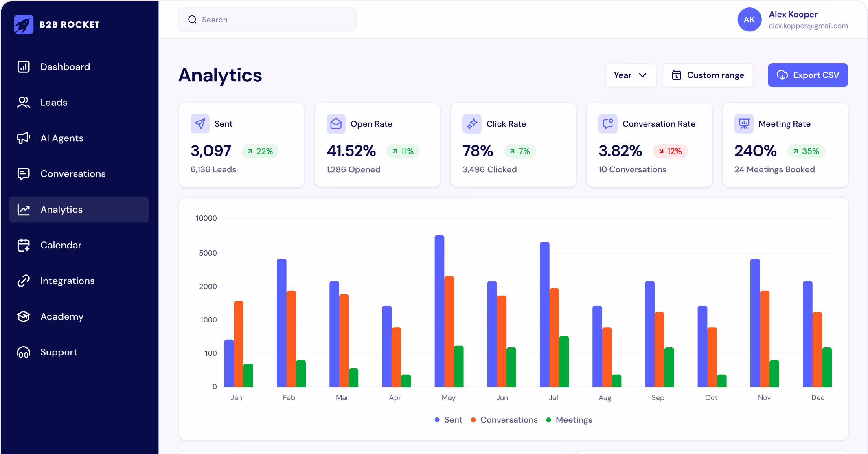Click the '3,496 Clicked' text
The height and width of the screenshot is (454, 868).
click(489, 169)
